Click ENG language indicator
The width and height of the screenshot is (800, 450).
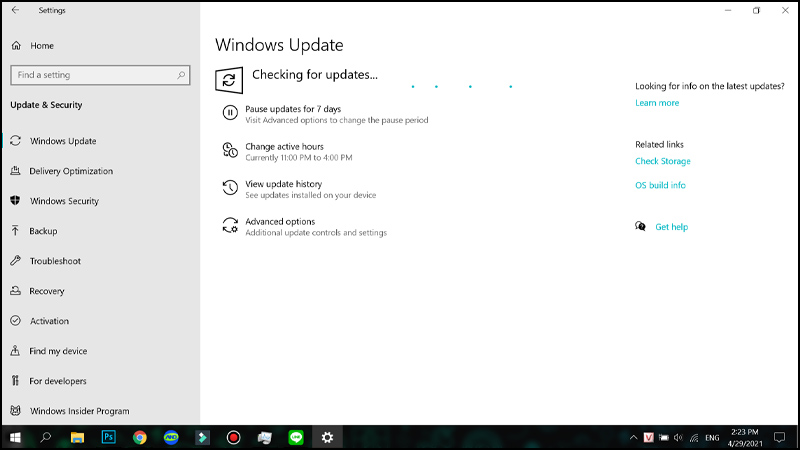click(x=712, y=438)
